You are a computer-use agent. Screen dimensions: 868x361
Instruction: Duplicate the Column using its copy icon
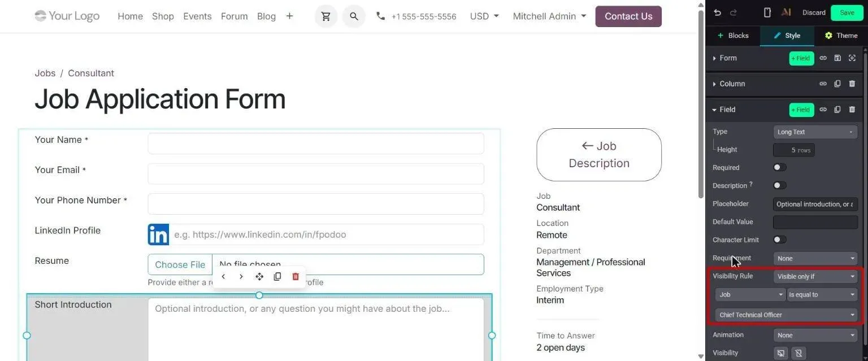point(837,84)
